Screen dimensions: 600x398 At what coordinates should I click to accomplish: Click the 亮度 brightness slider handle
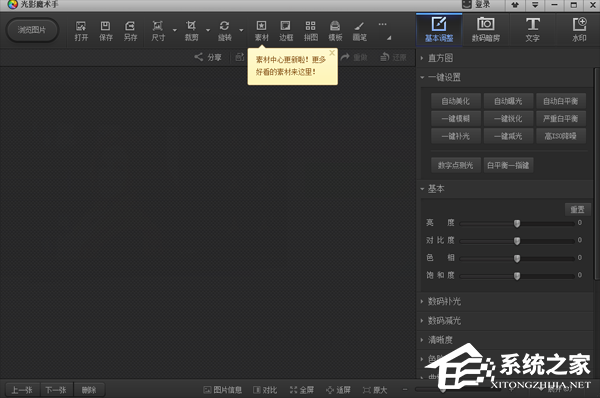517,223
